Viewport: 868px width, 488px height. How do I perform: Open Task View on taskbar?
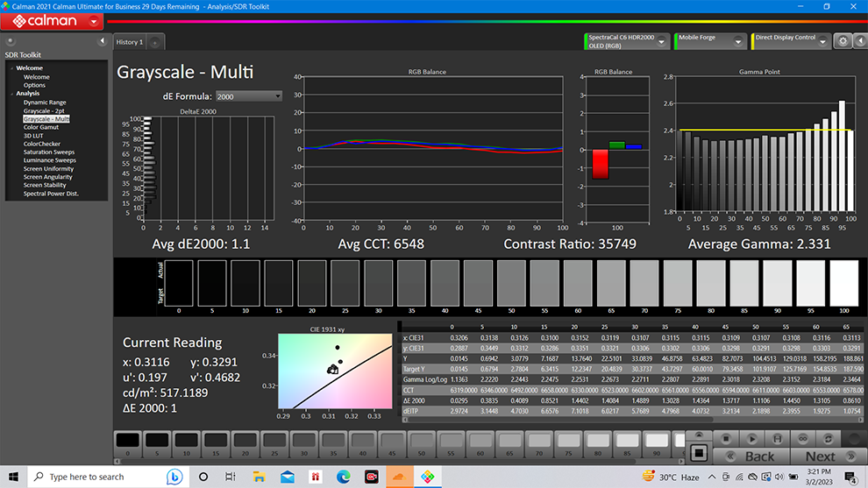coord(231,477)
